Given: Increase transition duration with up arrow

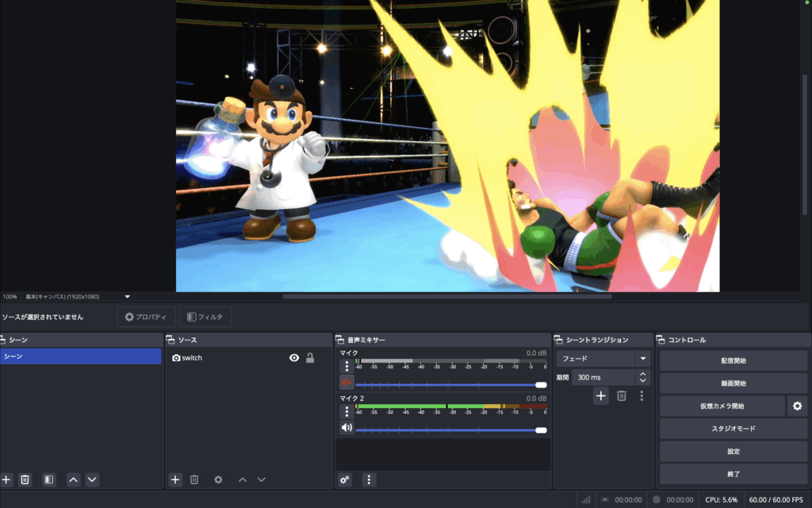Looking at the screenshot, I should click(x=642, y=374).
